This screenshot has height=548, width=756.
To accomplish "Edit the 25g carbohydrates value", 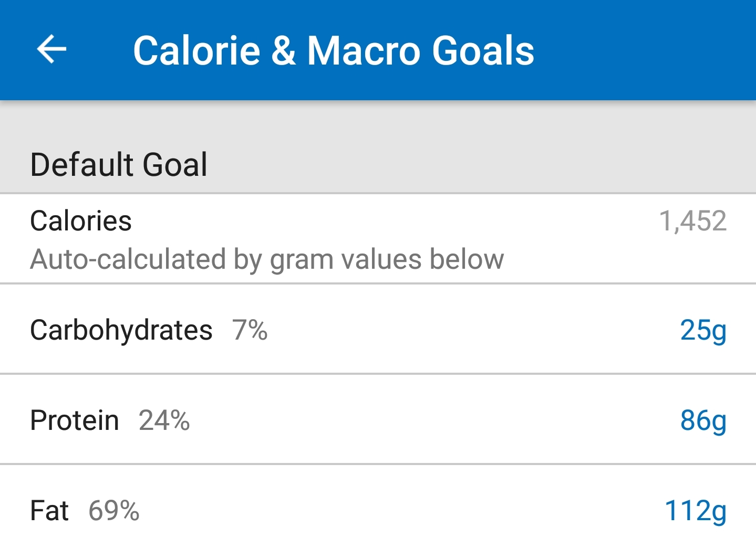I will pyautogui.click(x=703, y=331).
